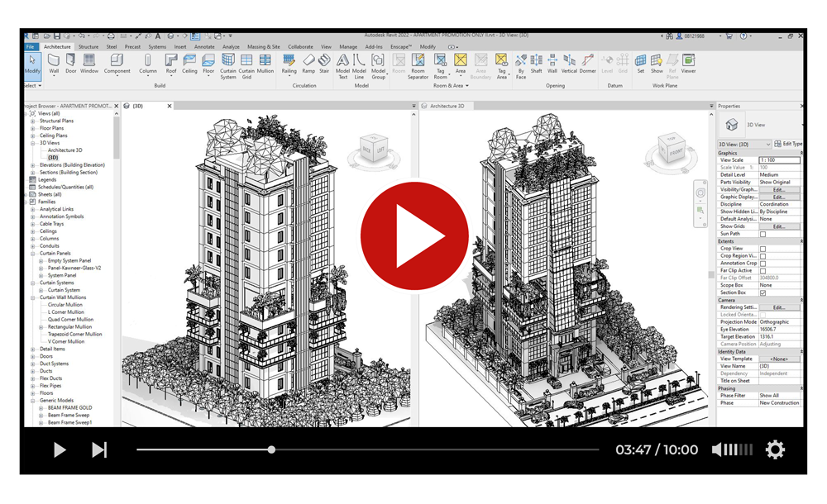Expand the Floor Plans tree node

[33, 128]
